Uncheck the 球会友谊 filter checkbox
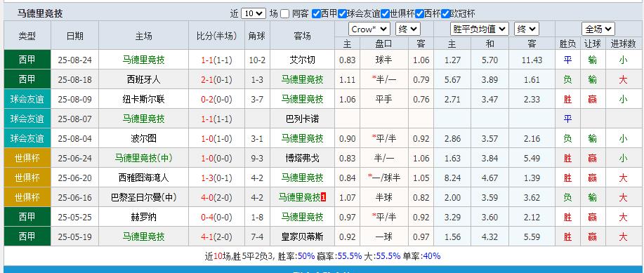Screen dimensions: 644x273 pyautogui.click(x=342, y=13)
